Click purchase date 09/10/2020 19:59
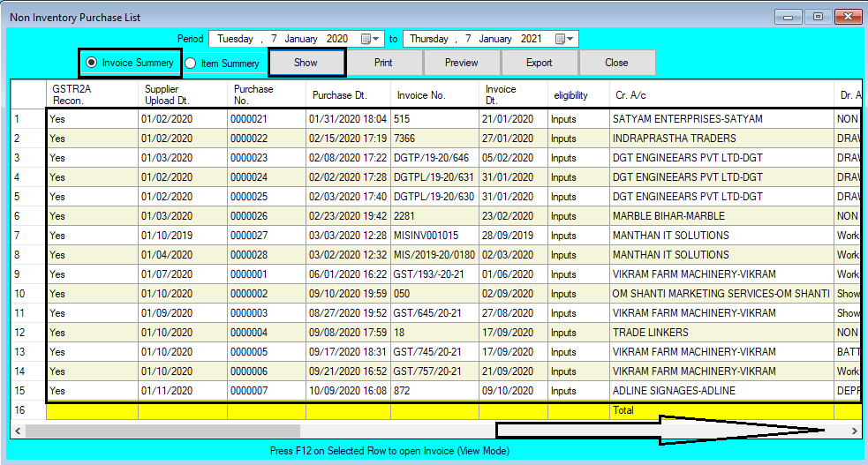The width and height of the screenshot is (868, 465). (x=348, y=294)
